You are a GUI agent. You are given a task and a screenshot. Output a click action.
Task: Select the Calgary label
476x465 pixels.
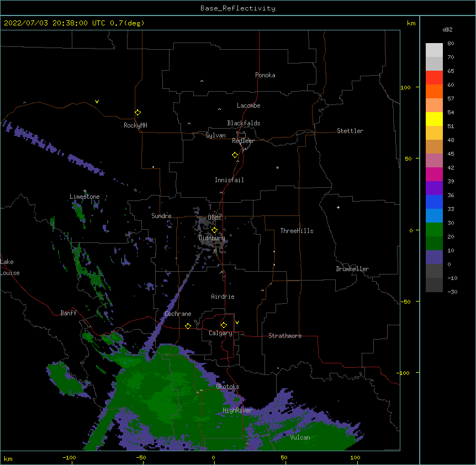pos(220,333)
